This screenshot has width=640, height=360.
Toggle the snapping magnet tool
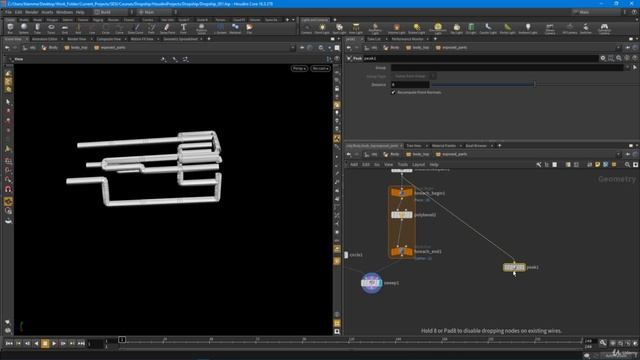[x=8, y=189]
